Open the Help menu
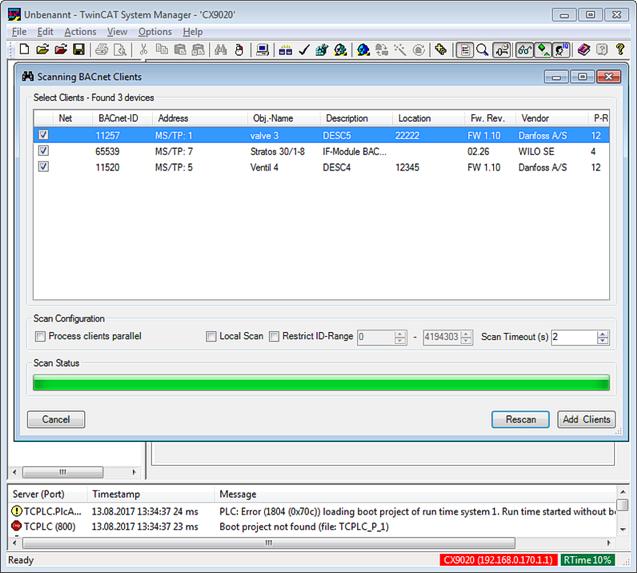This screenshot has height=573, width=637. click(193, 32)
